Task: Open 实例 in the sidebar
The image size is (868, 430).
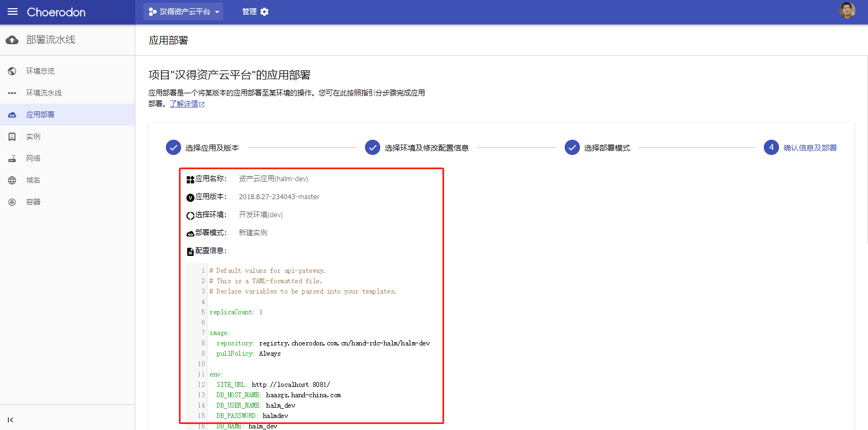Action: (67, 136)
